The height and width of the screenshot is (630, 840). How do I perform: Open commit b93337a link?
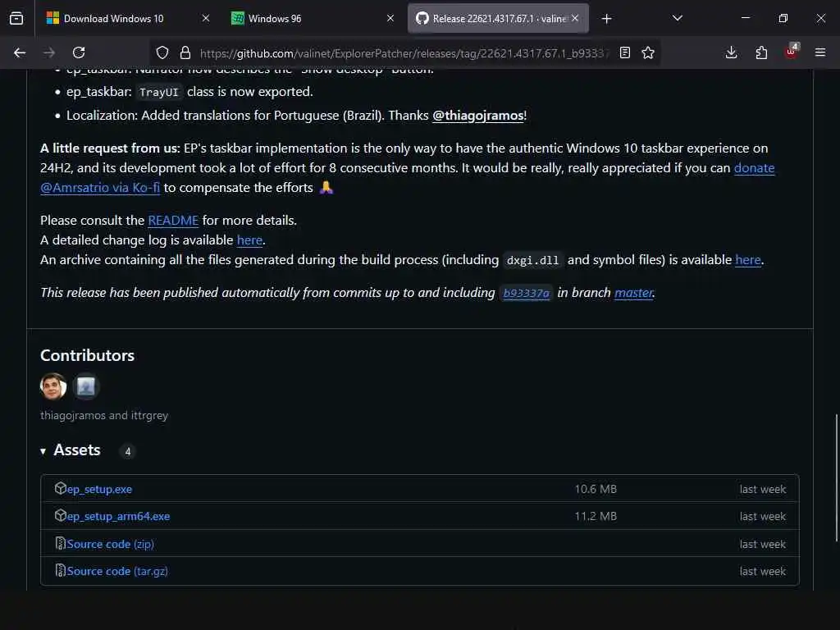pyautogui.click(x=526, y=293)
